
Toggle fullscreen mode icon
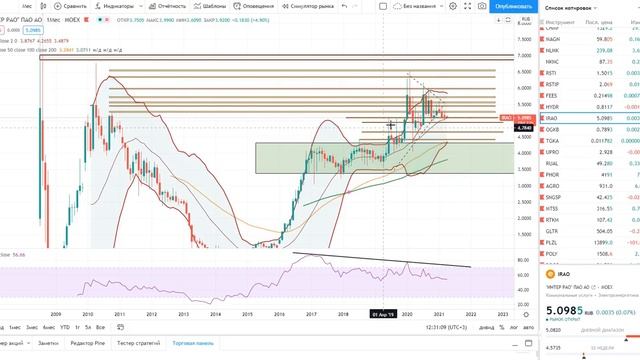point(467,6)
